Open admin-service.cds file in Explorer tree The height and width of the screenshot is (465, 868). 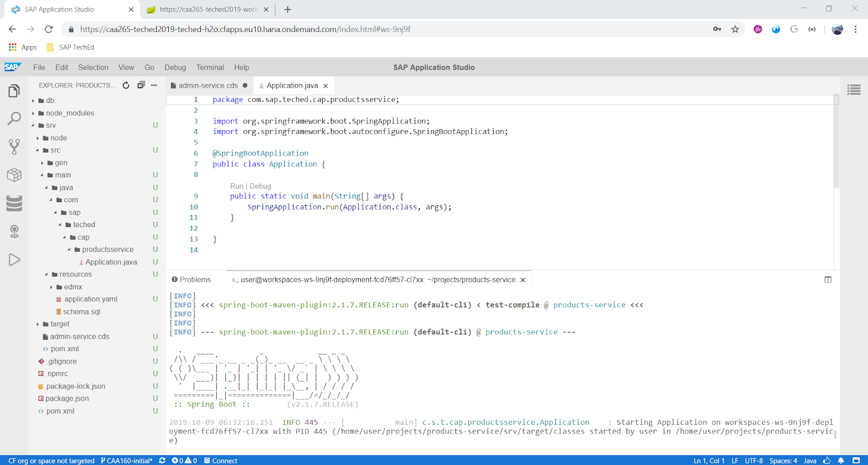(80, 337)
